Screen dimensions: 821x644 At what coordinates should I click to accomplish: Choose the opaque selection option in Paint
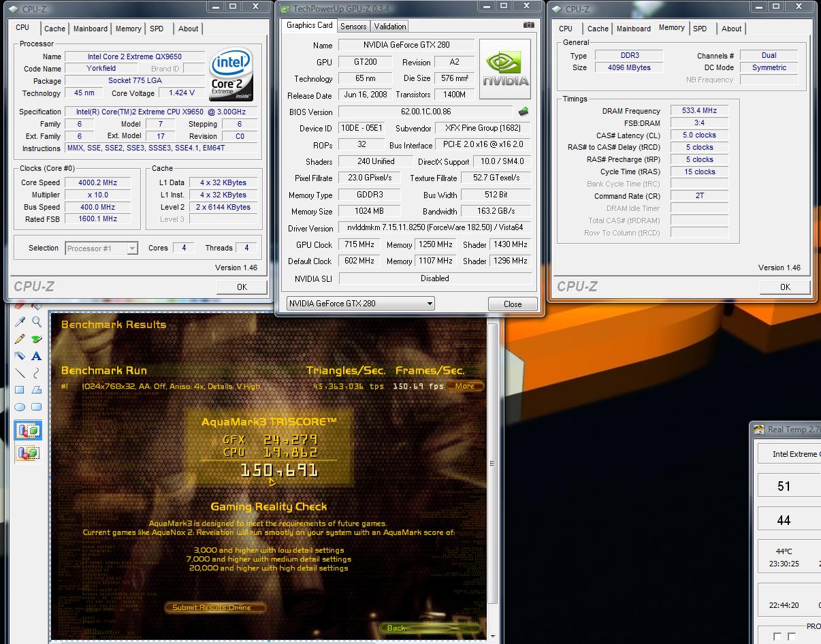point(28,430)
